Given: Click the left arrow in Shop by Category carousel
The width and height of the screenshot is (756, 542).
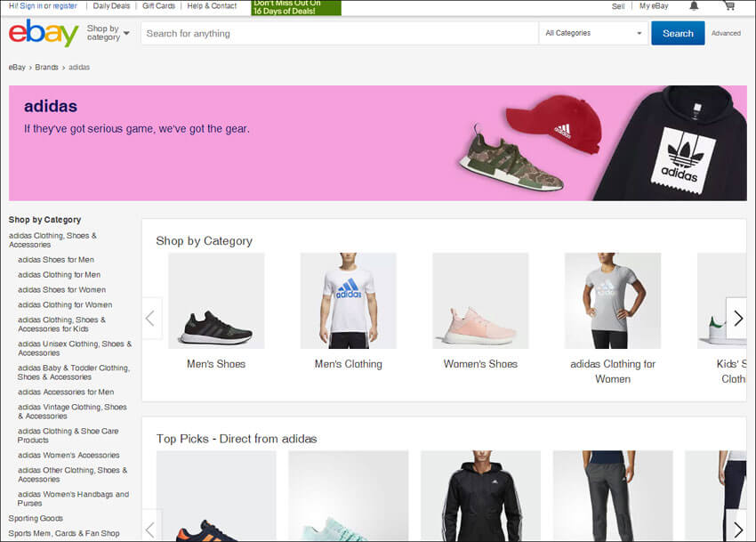Looking at the screenshot, I should tap(151, 318).
